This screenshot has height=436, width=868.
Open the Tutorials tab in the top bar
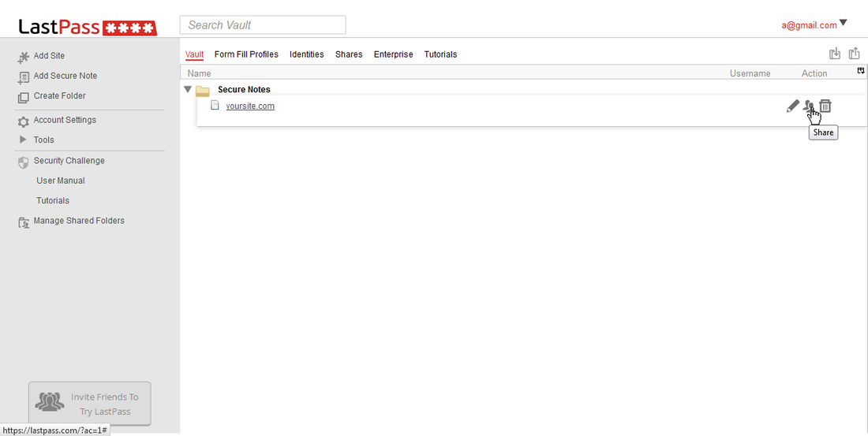(x=440, y=54)
